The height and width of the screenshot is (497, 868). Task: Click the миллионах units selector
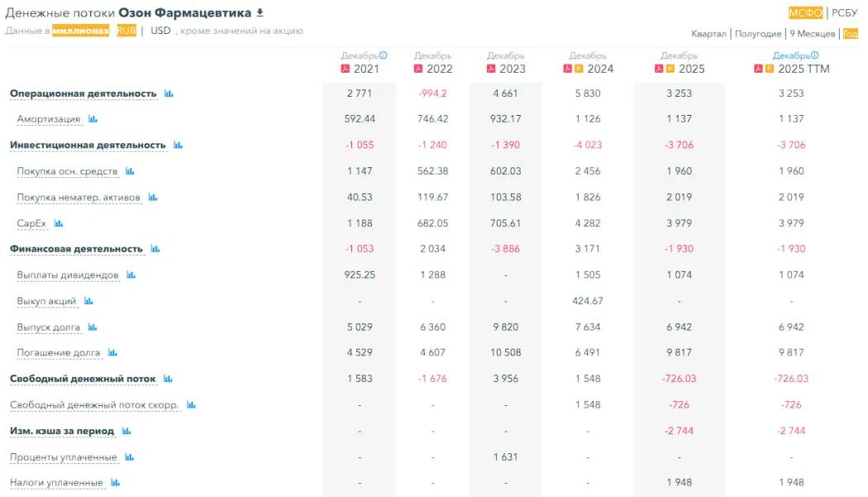click(x=81, y=31)
